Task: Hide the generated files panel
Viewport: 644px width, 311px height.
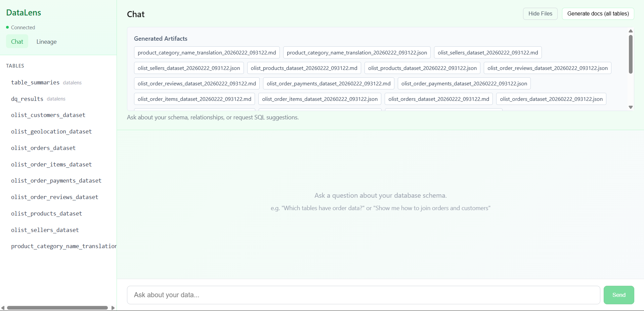Action: pos(540,14)
